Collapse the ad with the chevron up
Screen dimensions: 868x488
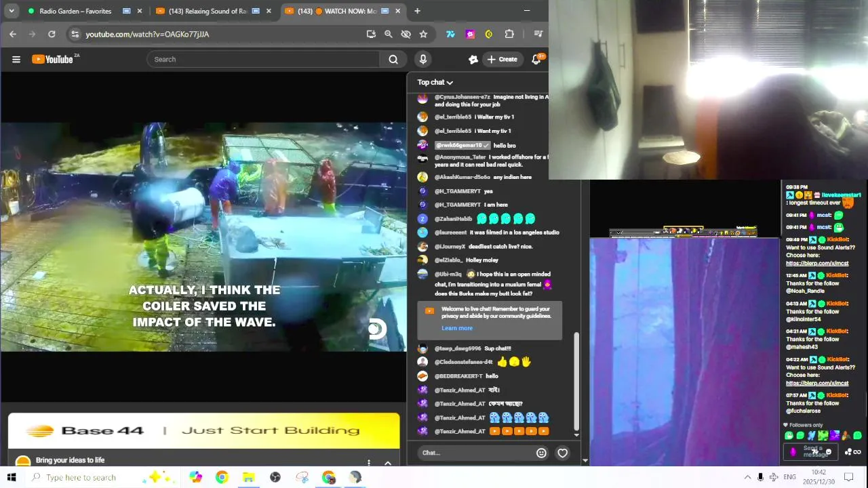click(x=388, y=463)
